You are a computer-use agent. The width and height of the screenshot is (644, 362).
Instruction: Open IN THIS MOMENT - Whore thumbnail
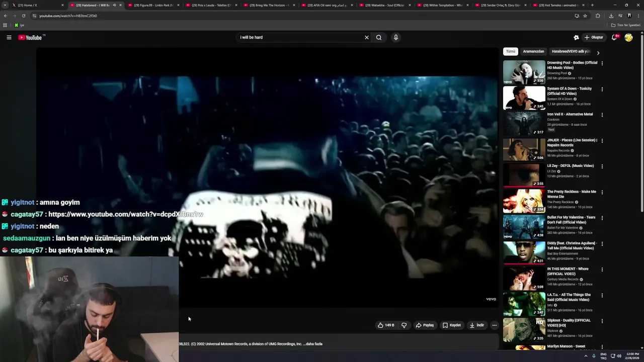(524, 278)
